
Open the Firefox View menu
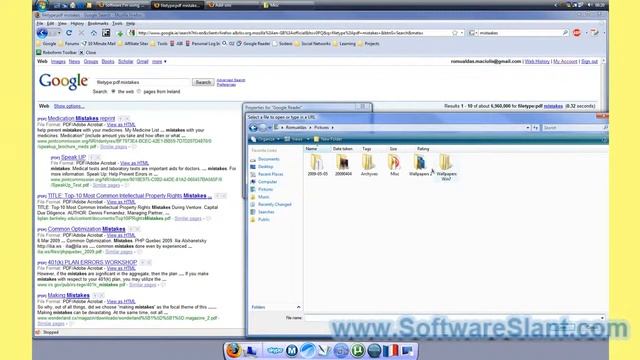(x=62, y=24)
